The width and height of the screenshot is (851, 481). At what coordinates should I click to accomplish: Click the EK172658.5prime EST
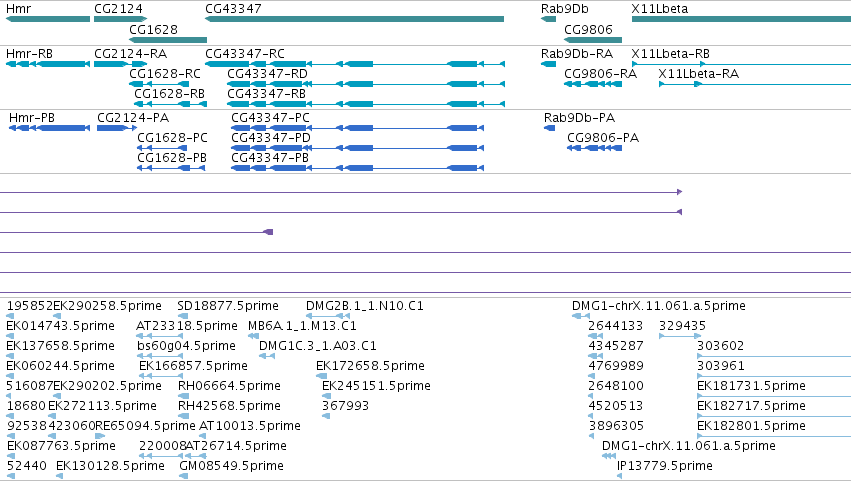tap(321, 376)
